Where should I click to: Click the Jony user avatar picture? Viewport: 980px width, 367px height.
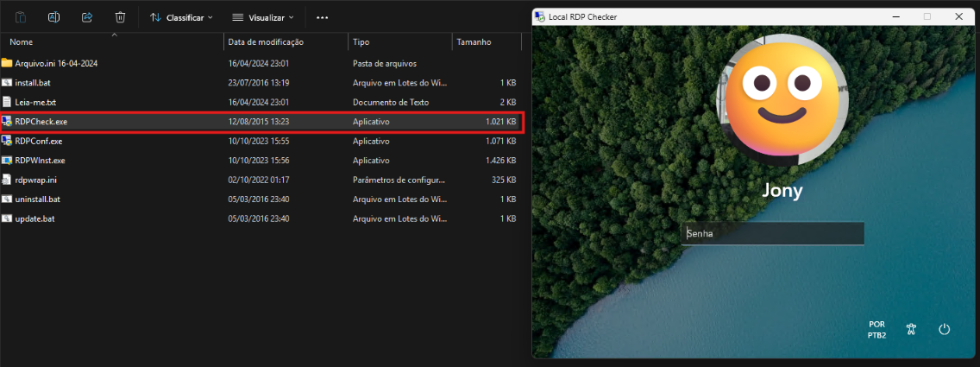click(782, 100)
